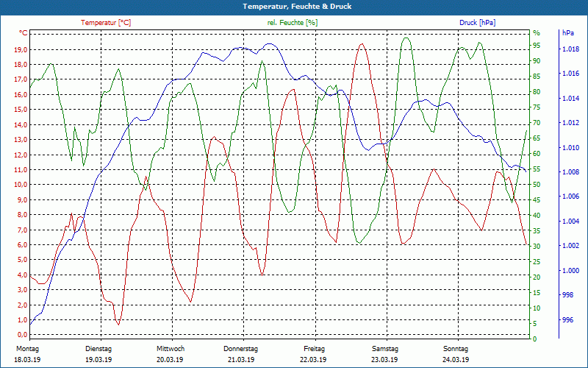
Task: Select the blue Druck [hPa] legend label
Action: (x=477, y=23)
